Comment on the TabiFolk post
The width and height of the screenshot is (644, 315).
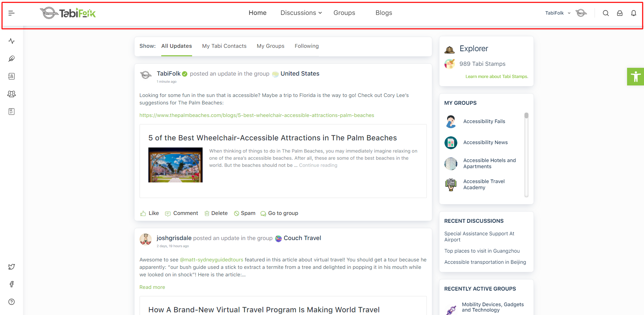[181, 213]
